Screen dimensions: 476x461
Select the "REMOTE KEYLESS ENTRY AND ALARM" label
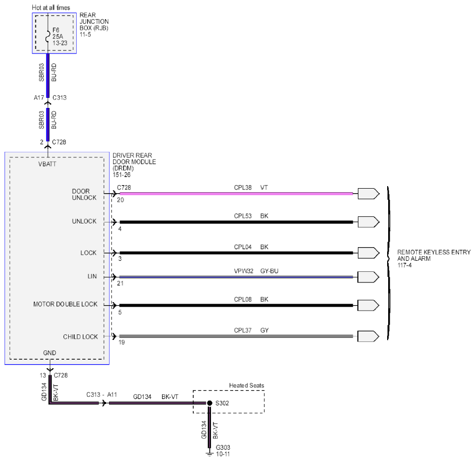tap(434, 255)
